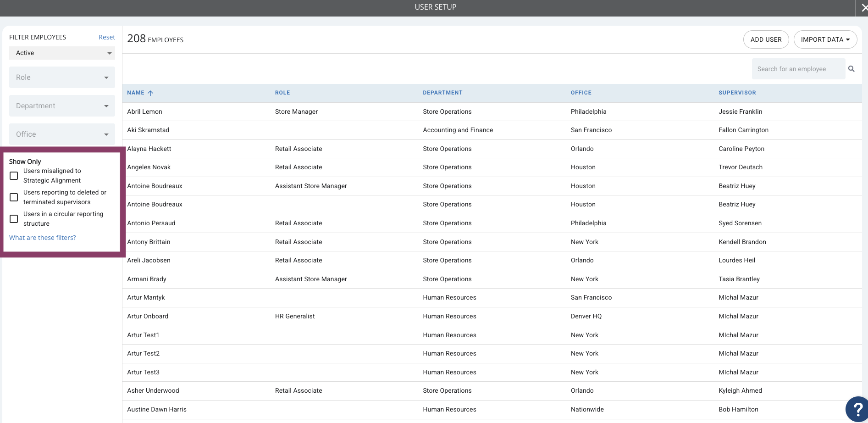Screen dimensions: 868x423
Task: Open the What are these filters link
Action: (43, 238)
